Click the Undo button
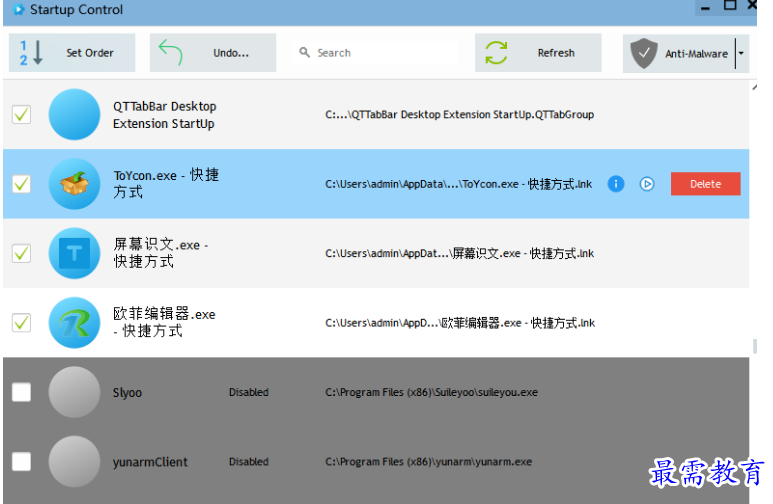 click(212, 53)
